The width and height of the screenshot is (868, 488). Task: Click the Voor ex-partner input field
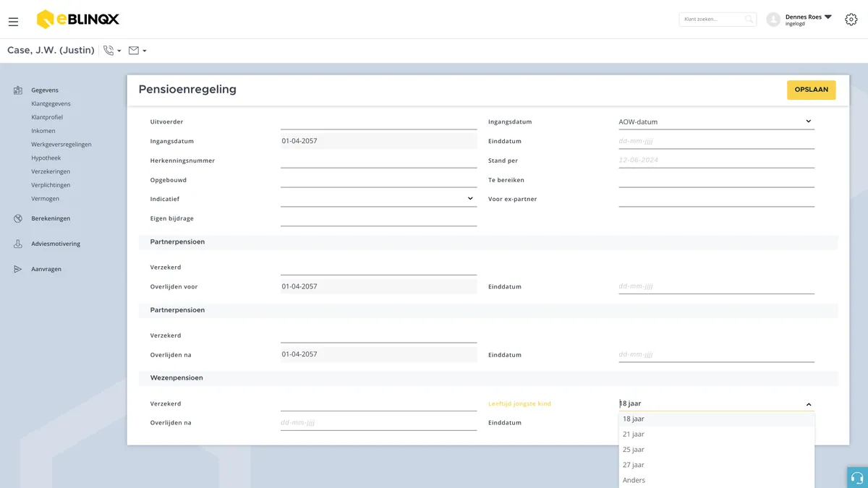coord(717,199)
